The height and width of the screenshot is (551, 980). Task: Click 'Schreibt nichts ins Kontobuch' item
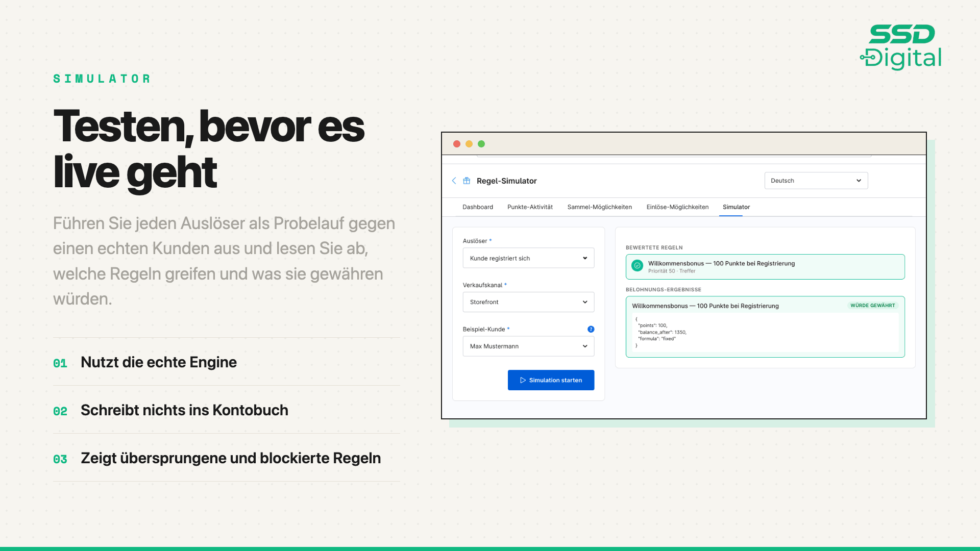click(227, 410)
